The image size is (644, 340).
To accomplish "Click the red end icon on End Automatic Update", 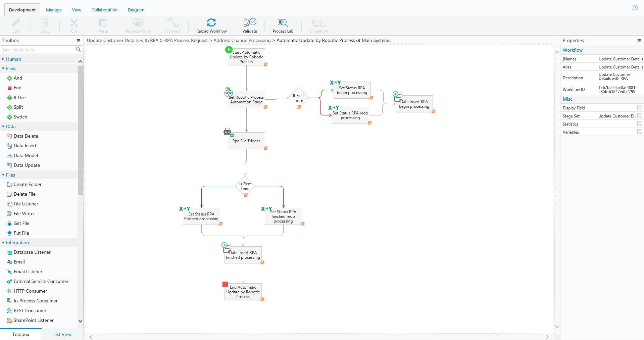I will pos(225,284).
